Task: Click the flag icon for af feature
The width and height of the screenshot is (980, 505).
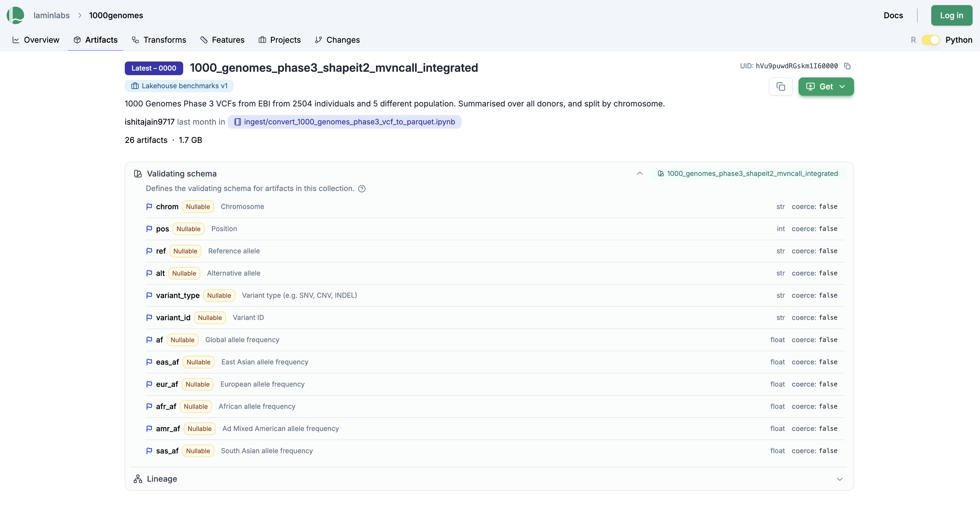Action: click(x=149, y=340)
